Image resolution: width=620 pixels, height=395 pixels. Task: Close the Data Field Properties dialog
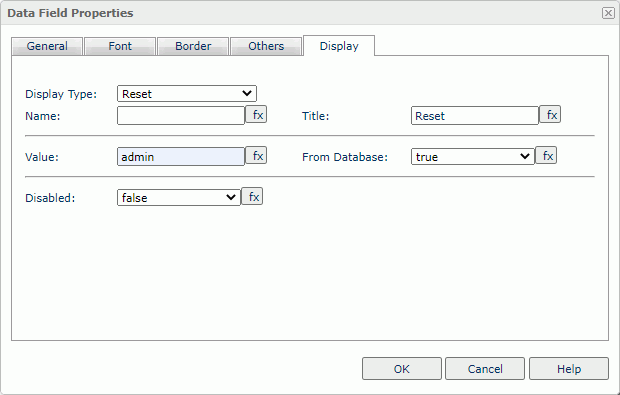click(608, 13)
